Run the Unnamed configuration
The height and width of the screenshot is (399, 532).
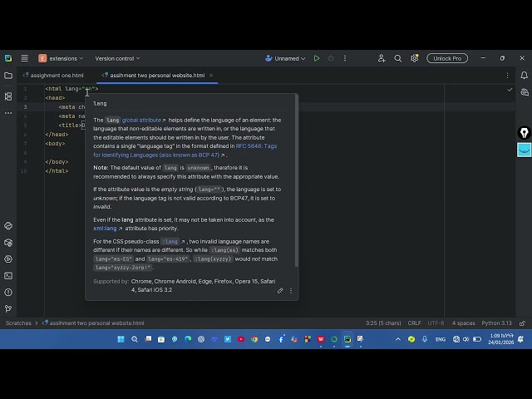coord(317,58)
